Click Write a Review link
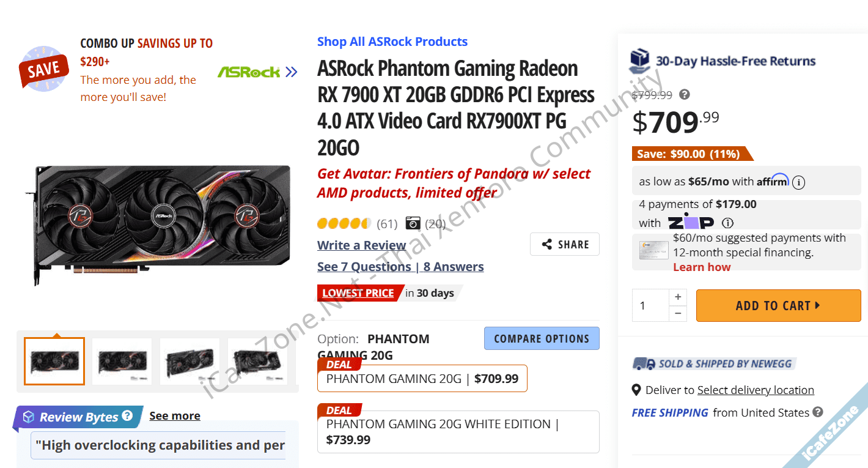 [362, 245]
